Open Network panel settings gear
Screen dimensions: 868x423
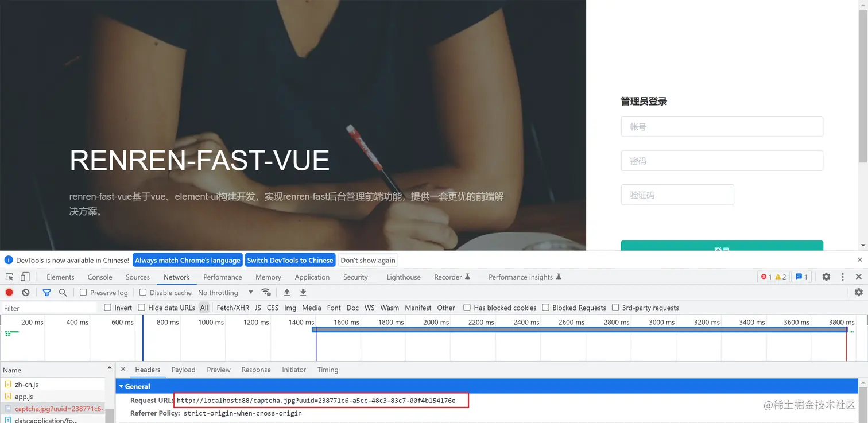pos(858,292)
